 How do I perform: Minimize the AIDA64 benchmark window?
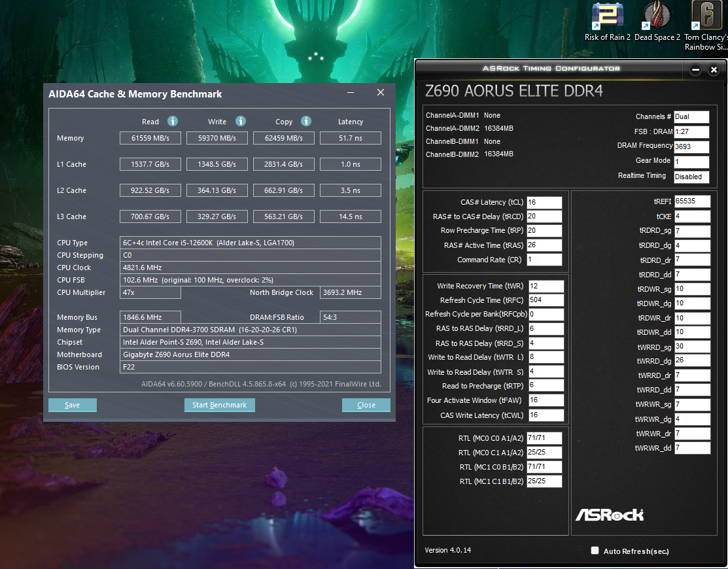351,92
